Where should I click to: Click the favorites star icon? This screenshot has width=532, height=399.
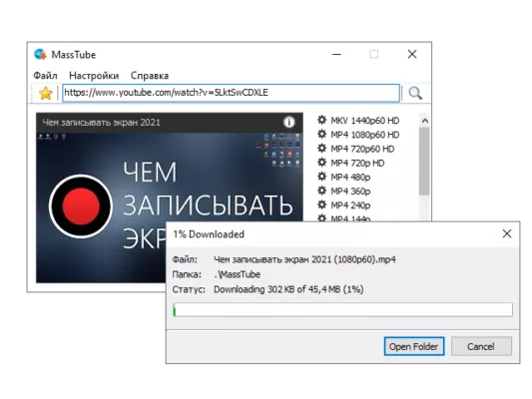(45, 93)
